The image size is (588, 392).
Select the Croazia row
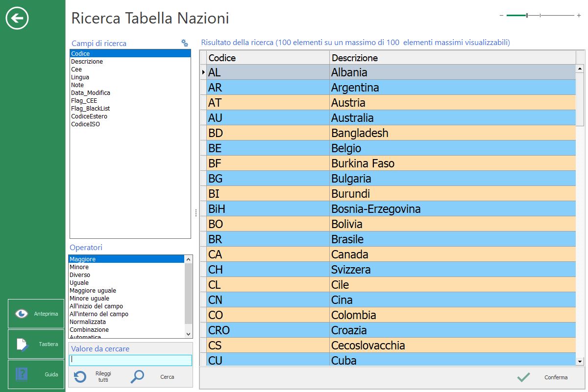tap(388, 330)
